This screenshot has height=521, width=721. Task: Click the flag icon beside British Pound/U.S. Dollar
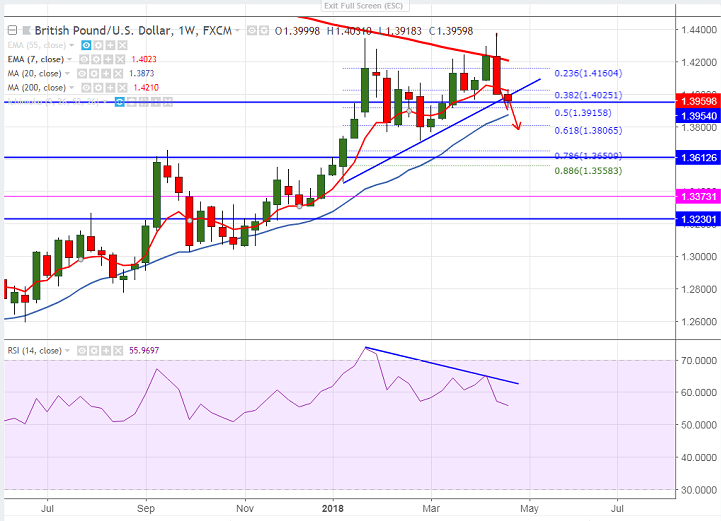click(27, 31)
